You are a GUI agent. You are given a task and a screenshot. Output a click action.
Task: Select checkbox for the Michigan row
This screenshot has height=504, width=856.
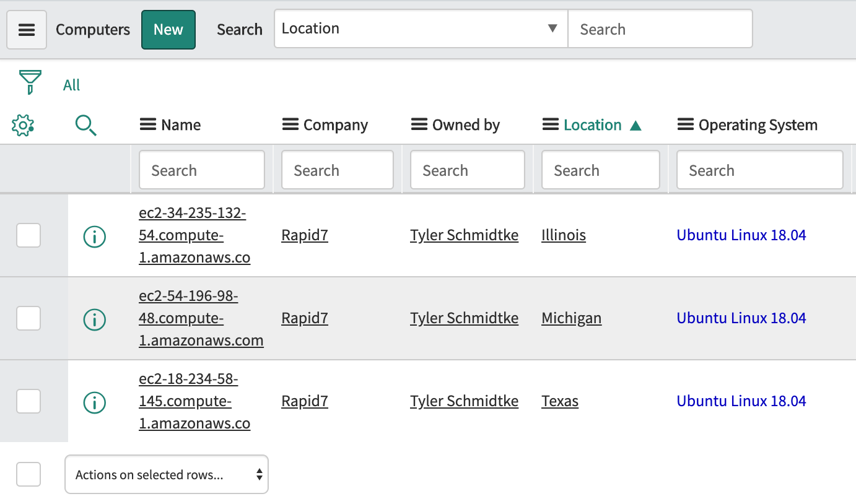(x=28, y=318)
